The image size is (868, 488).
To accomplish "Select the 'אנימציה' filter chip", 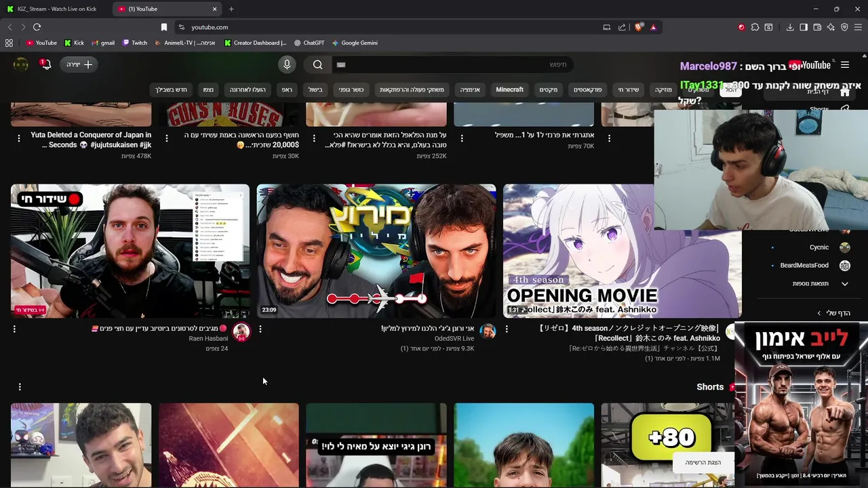I will (x=470, y=89).
